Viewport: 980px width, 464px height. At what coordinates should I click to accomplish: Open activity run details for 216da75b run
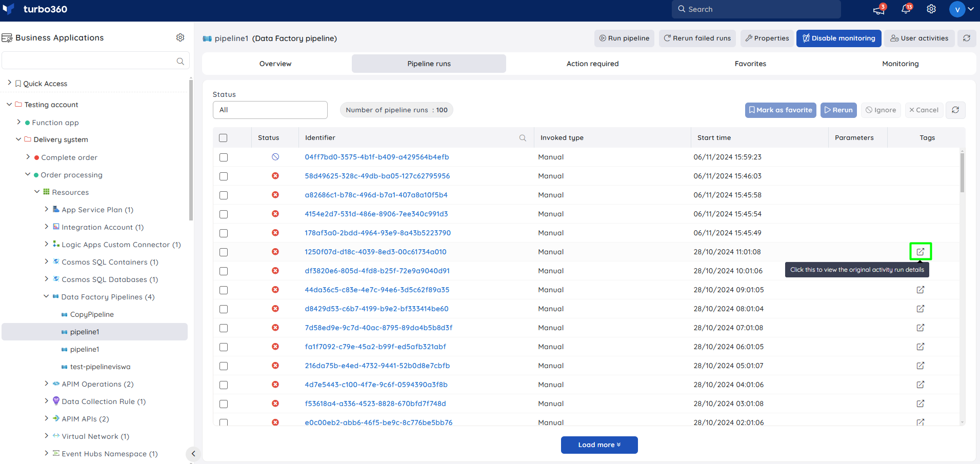point(921,366)
